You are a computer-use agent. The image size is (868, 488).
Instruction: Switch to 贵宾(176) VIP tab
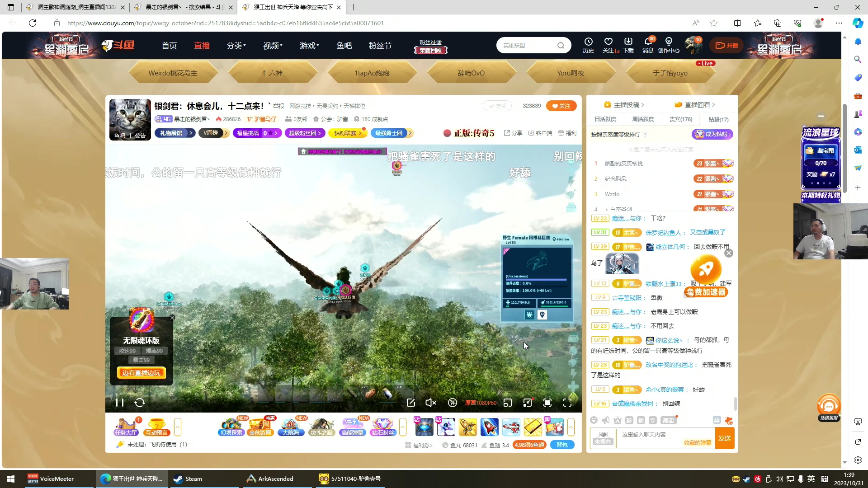tap(680, 119)
